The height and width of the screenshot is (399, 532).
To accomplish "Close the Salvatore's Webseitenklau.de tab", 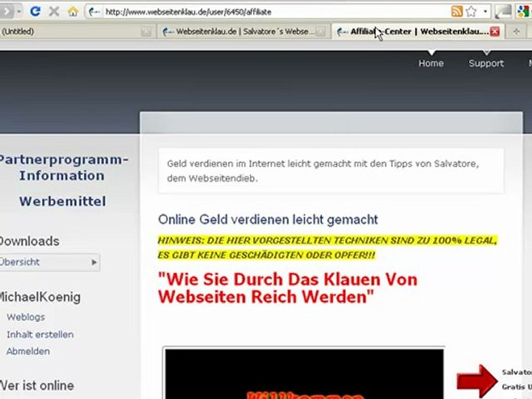I will click(x=321, y=32).
